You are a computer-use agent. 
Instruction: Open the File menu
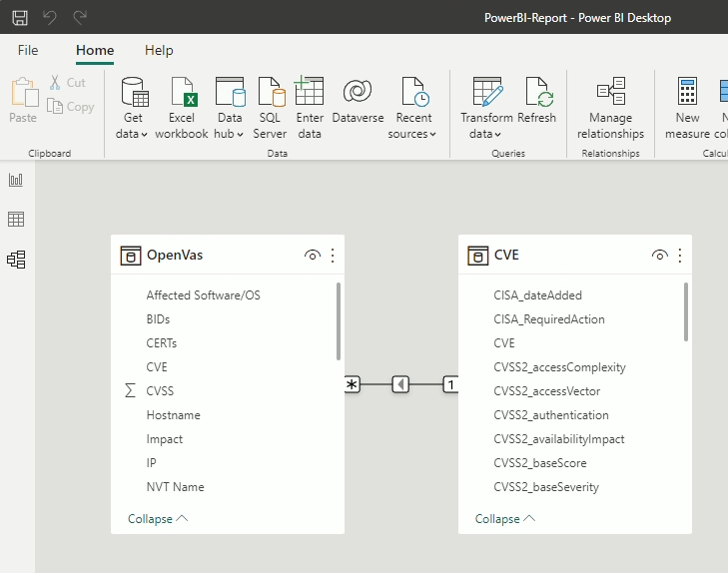click(28, 50)
